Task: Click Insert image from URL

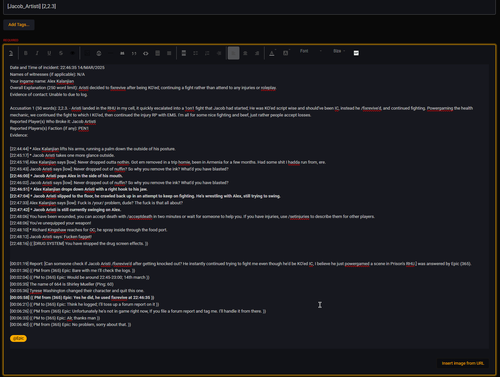Action: coord(463,363)
